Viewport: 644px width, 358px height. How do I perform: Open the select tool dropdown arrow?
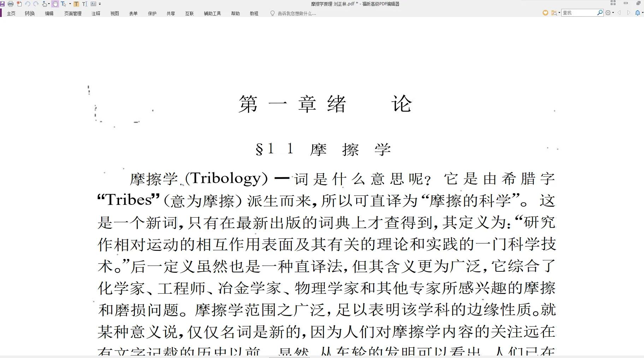[70, 4]
